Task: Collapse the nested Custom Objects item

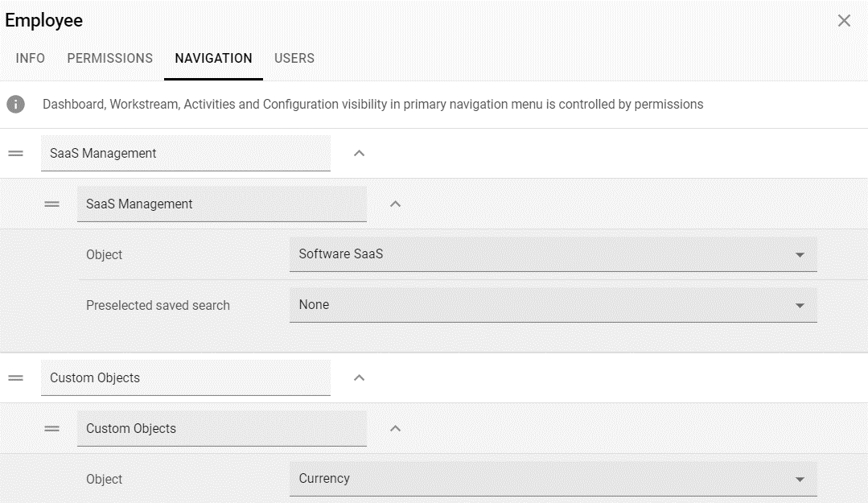Action: (395, 429)
